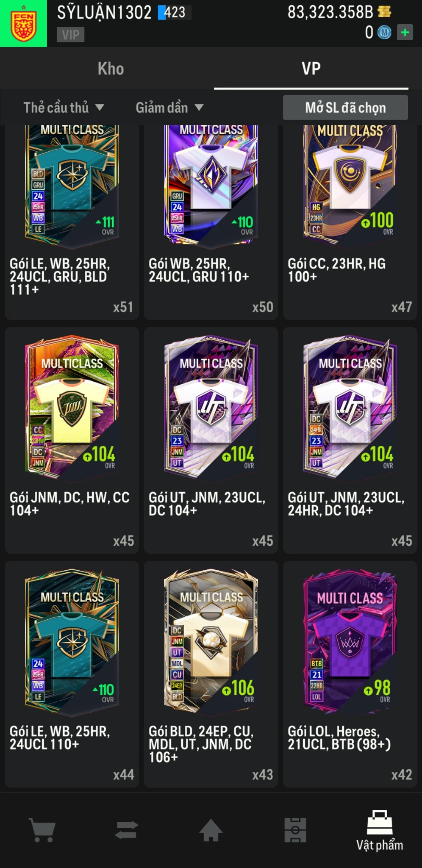
Task: Select the Gói LOL, Heroes, 21UCL, BTB pack
Action: pos(350,674)
